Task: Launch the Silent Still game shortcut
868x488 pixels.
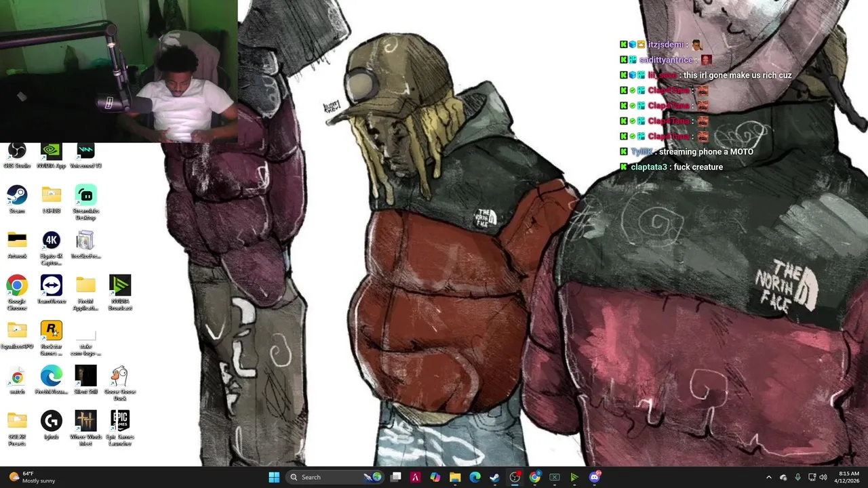Action: pos(86,381)
